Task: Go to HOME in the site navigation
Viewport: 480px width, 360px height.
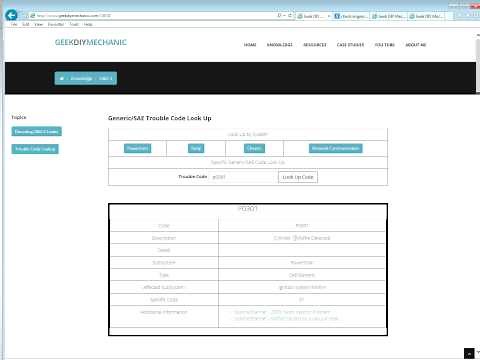Action: pyautogui.click(x=250, y=45)
